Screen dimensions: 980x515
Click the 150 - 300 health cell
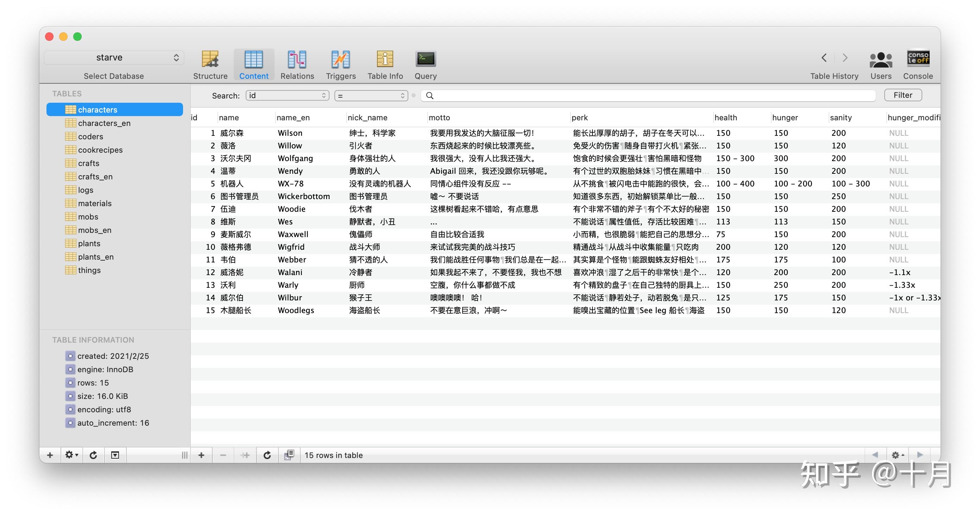[x=742, y=158]
